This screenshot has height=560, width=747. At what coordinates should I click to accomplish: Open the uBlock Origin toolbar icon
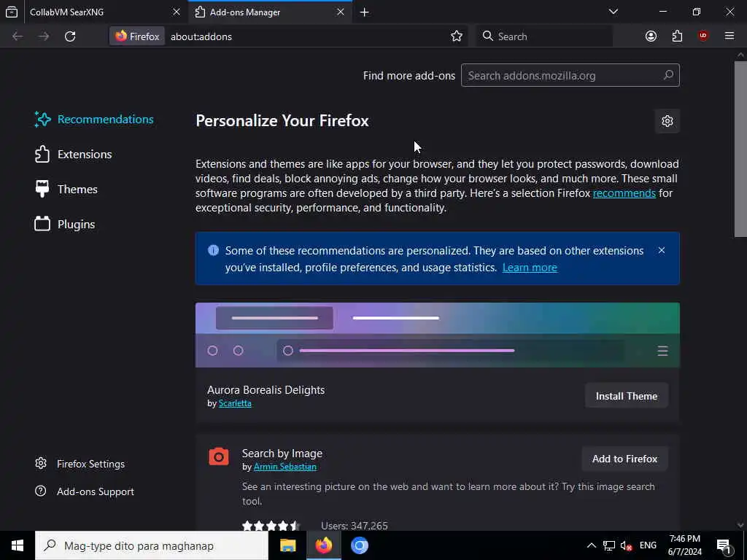[703, 36]
